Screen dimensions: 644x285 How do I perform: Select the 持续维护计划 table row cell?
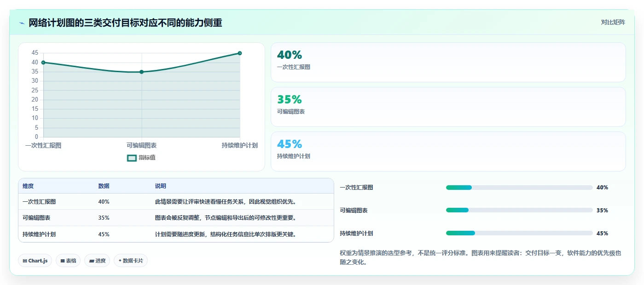(39, 234)
